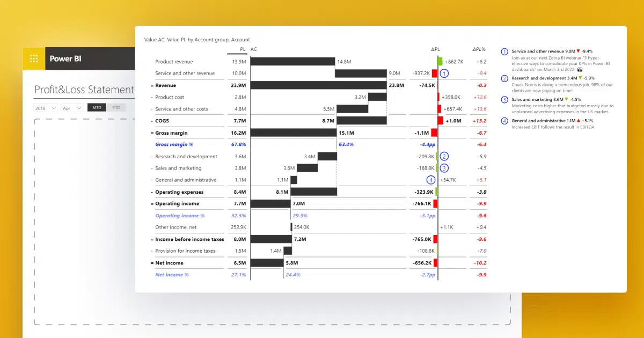Image resolution: width=644 pixels, height=338 pixels.
Task: Click green triangle next to Sales and marketing 3.6M
Action: point(566,99)
